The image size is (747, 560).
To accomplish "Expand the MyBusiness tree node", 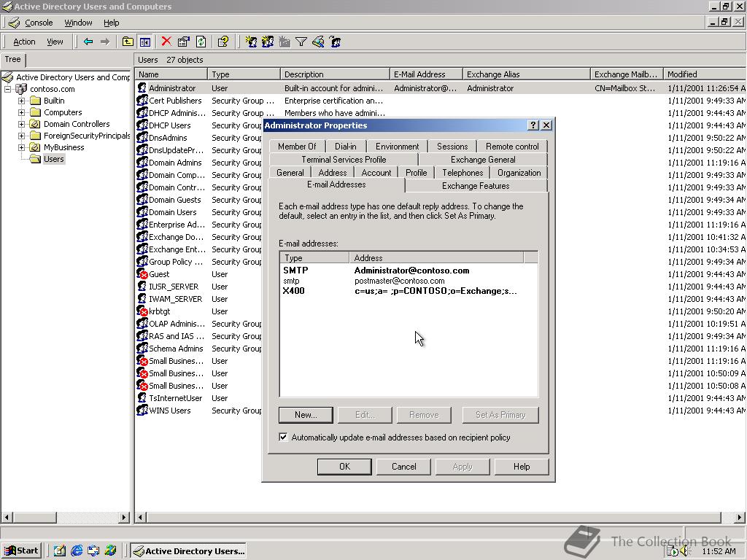I will (x=21, y=147).
